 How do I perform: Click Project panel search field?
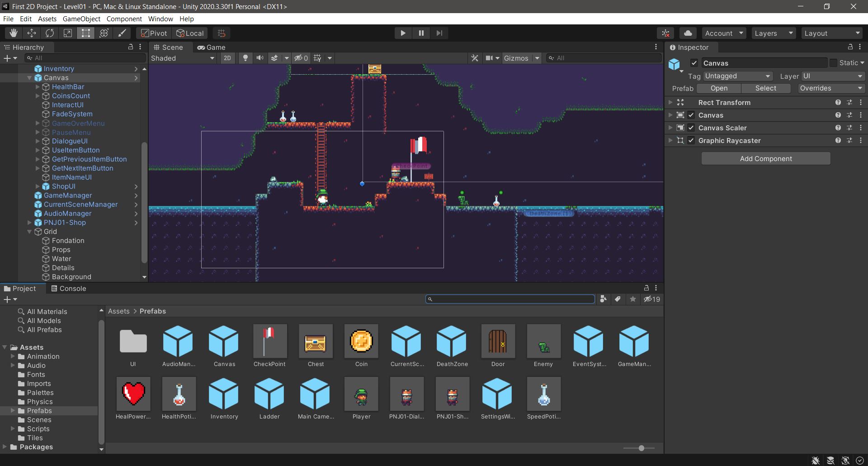coord(510,299)
